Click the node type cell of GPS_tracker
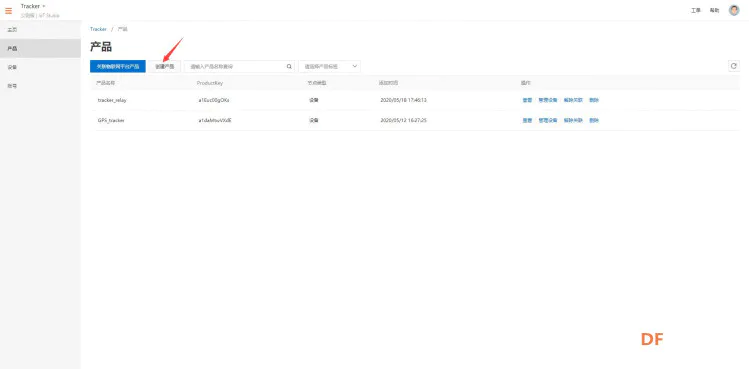Viewport: 749px width, 369px height. click(x=313, y=120)
